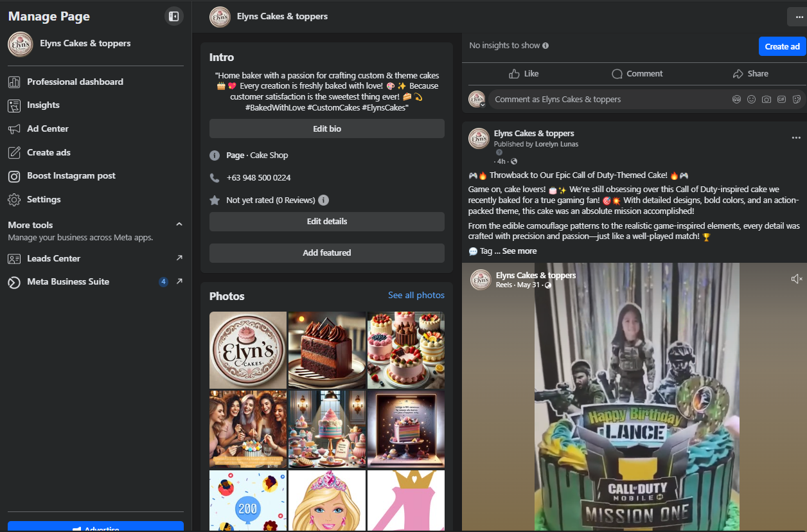The height and width of the screenshot is (532, 807).
Task: Open assorted fruit cakes photo thumbnail
Action: click(x=406, y=350)
